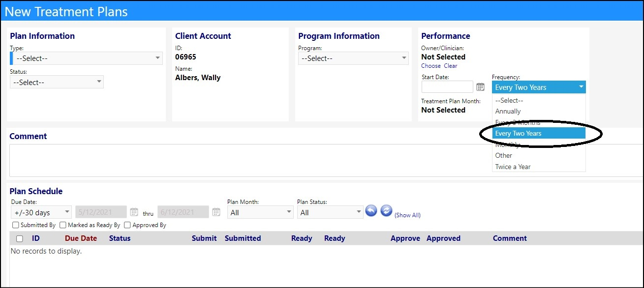
Task: Sort by the Status column header
Action: tap(120, 238)
